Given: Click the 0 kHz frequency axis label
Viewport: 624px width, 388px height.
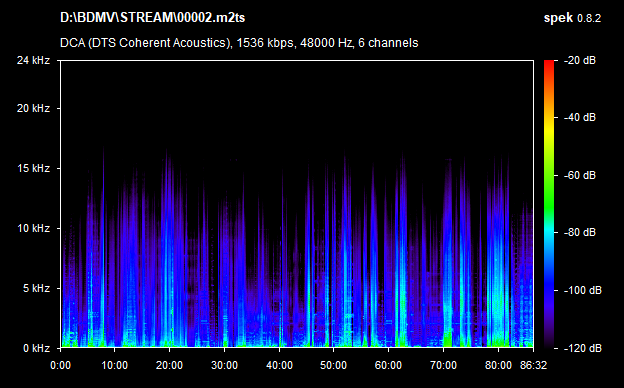Looking at the screenshot, I should 36,348.
